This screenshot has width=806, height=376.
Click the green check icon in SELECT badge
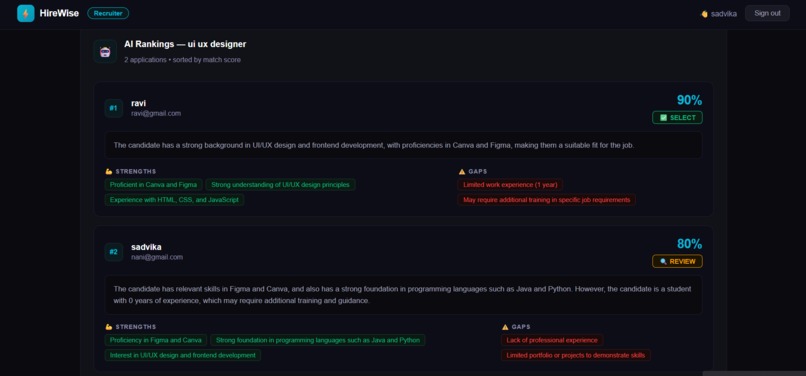pos(663,118)
